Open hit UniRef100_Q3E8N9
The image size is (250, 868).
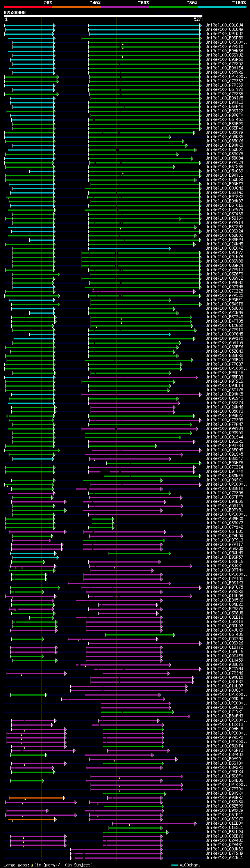[224, 30]
